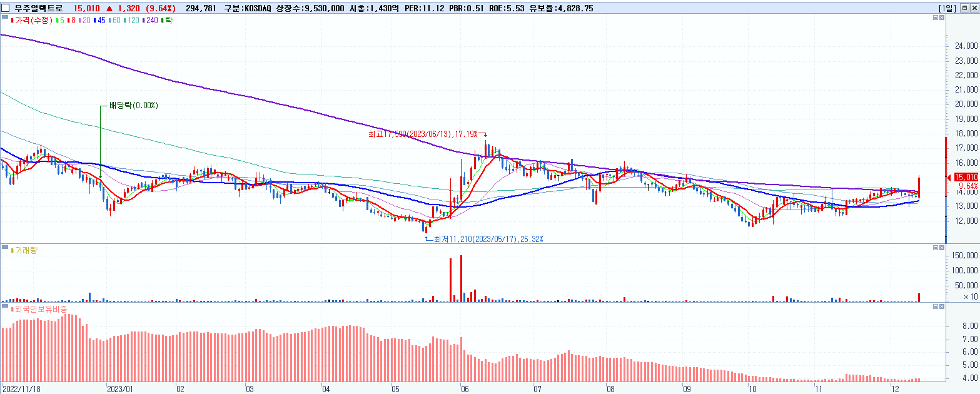Screen dimensions: 980x394
Task: Click the 4.00 foreign ratio axis label
Action: click(x=970, y=378)
